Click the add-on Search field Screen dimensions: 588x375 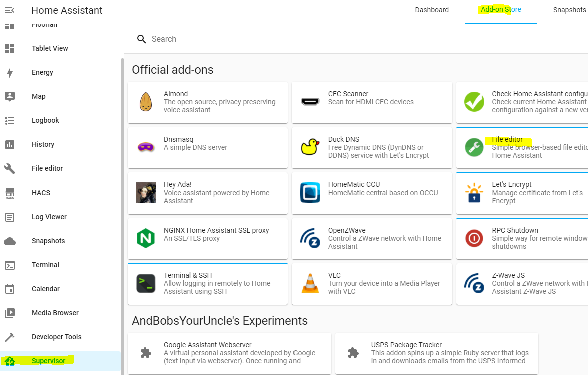351,39
